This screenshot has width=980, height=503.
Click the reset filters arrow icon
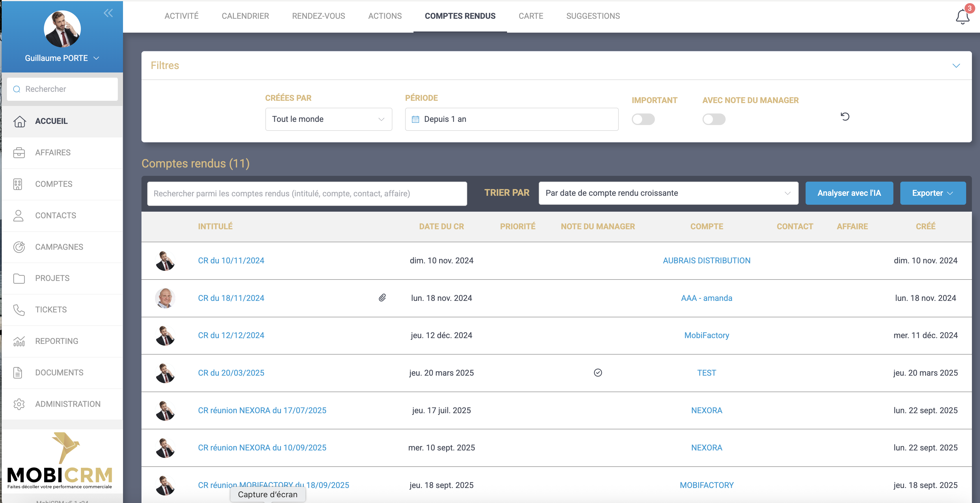pyautogui.click(x=845, y=116)
